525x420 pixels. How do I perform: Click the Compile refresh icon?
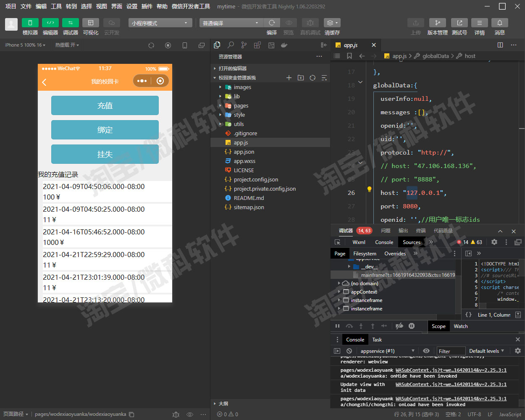(272, 23)
